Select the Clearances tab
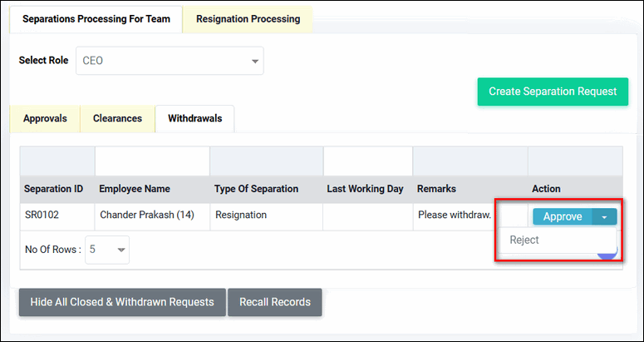Screen dimensions: 644x342 [x=117, y=118]
